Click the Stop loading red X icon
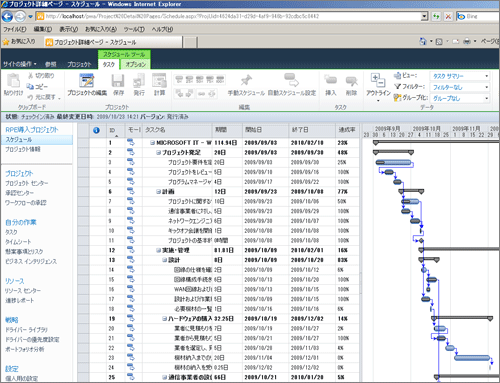This screenshot has height=383, width=500. pos(448,16)
